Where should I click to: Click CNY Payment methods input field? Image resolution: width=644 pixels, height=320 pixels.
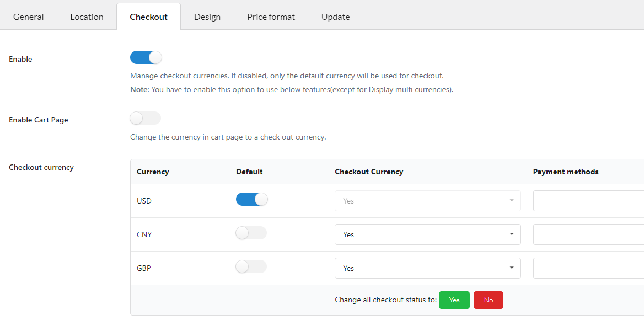[x=588, y=234]
